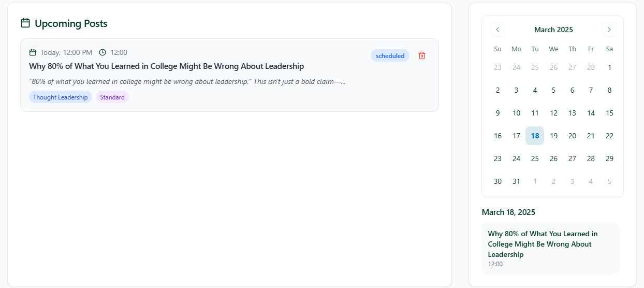Click the Thought Leadership tag
The image size is (644, 288).
point(61,97)
